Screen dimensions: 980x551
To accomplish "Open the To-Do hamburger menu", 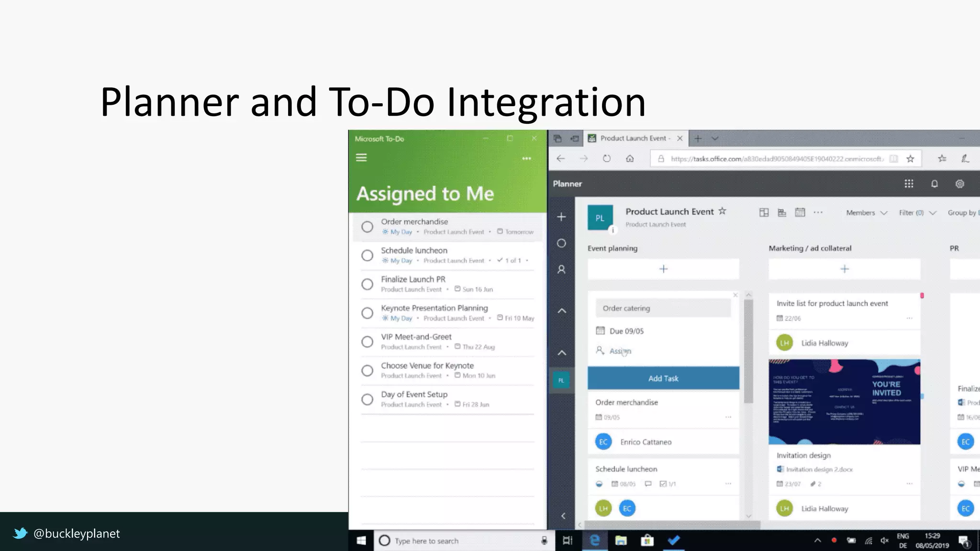I will 361,157.
